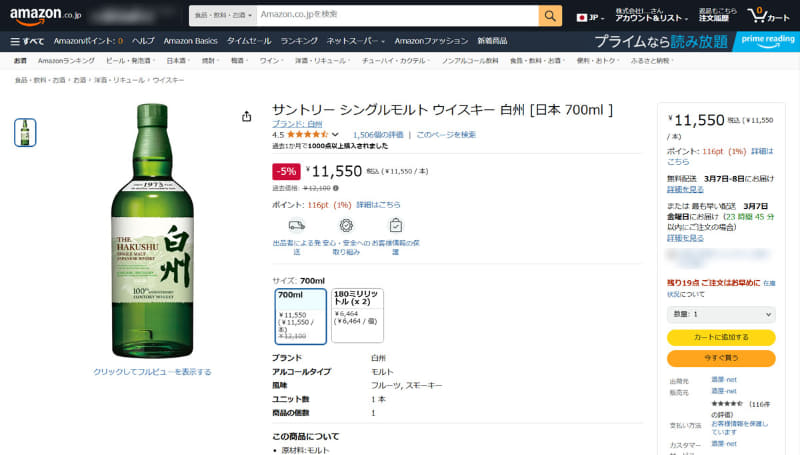800x455 pixels.
Task: Open 返品もこちら 注文履歴 link
Action: click(x=717, y=15)
